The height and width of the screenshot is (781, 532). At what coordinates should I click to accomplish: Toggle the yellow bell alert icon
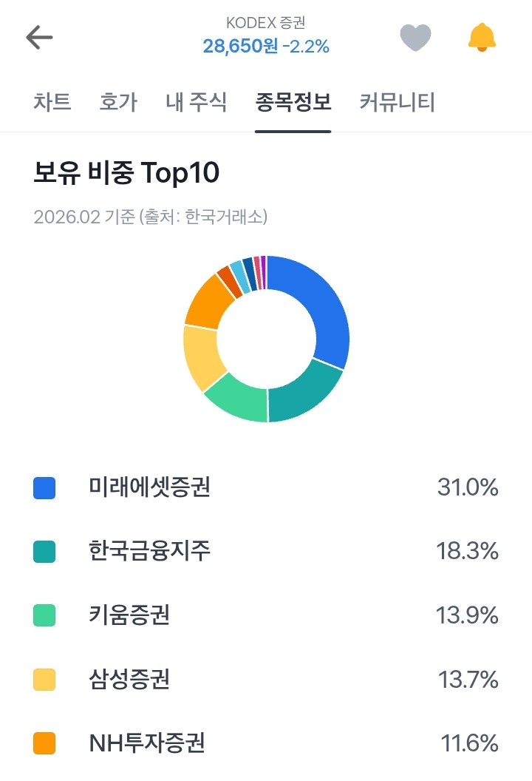(x=482, y=37)
